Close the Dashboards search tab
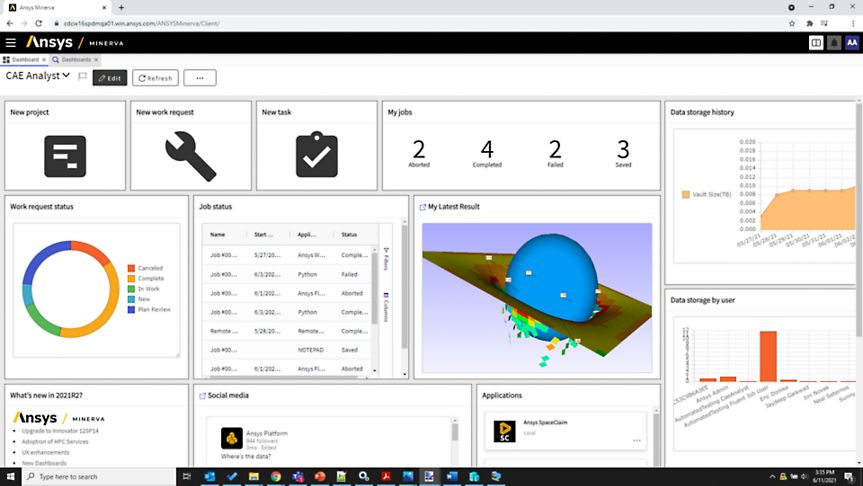This screenshot has height=486, width=863. click(x=96, y=59)
